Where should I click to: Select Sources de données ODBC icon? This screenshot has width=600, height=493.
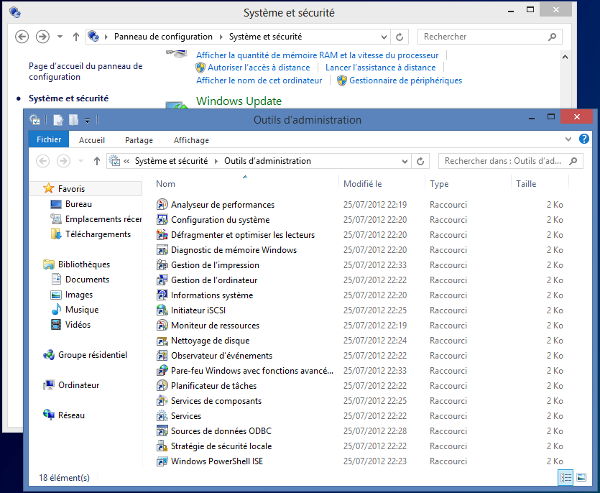[162, 431]
